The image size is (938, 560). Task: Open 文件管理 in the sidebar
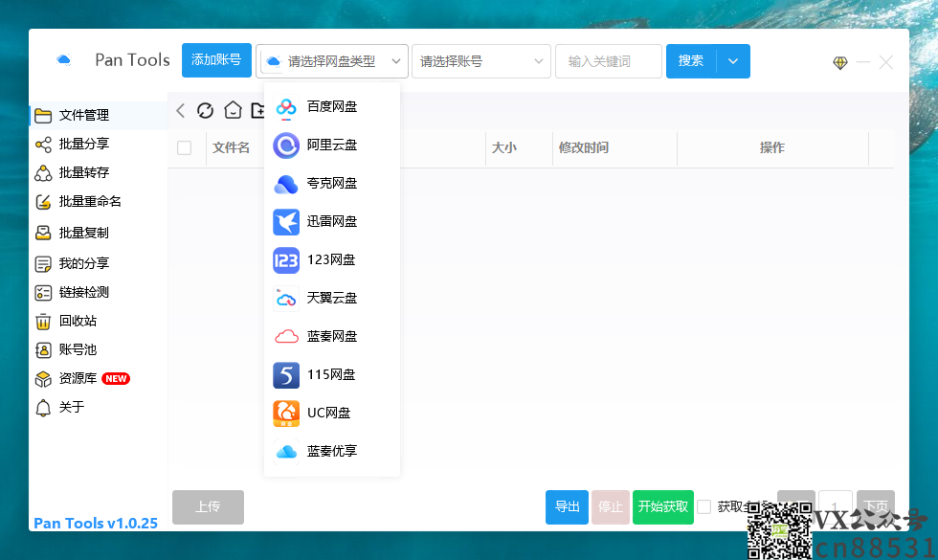[98, 115]
